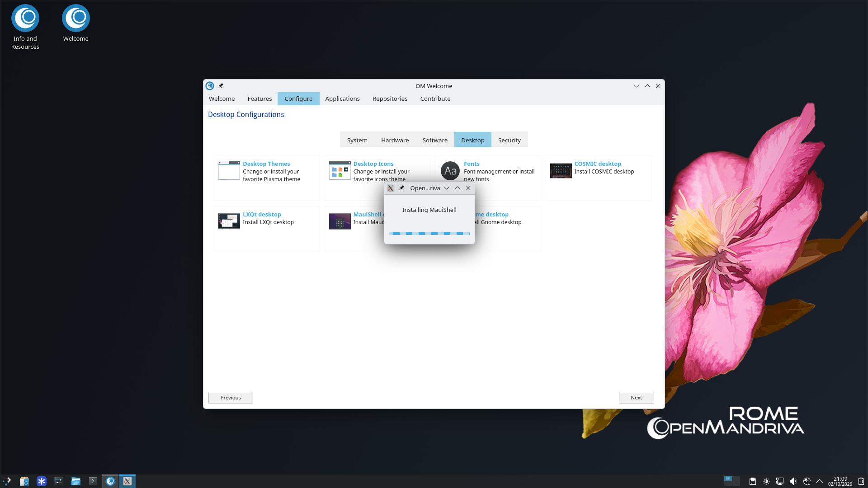The height and width of the screenshot is (488, 868).
Task: Toggle pin on the installing dialog titlebar
Action: 401,188
